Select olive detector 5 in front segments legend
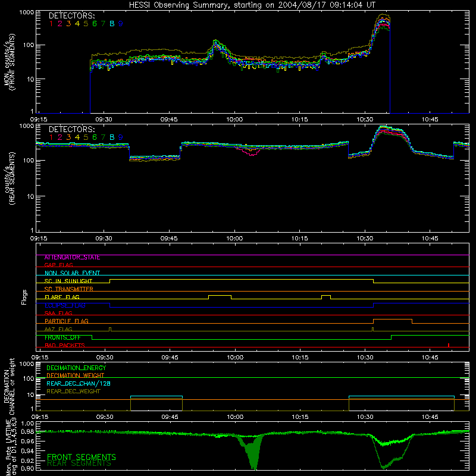The image size is (476, 476). click(x=86, y=24)
